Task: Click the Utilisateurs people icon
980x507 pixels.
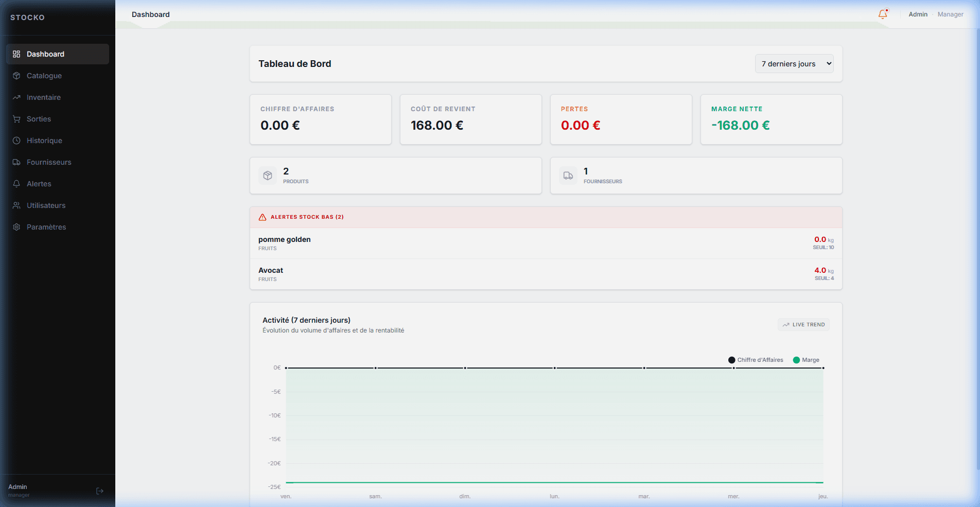Action: [16, 205]
